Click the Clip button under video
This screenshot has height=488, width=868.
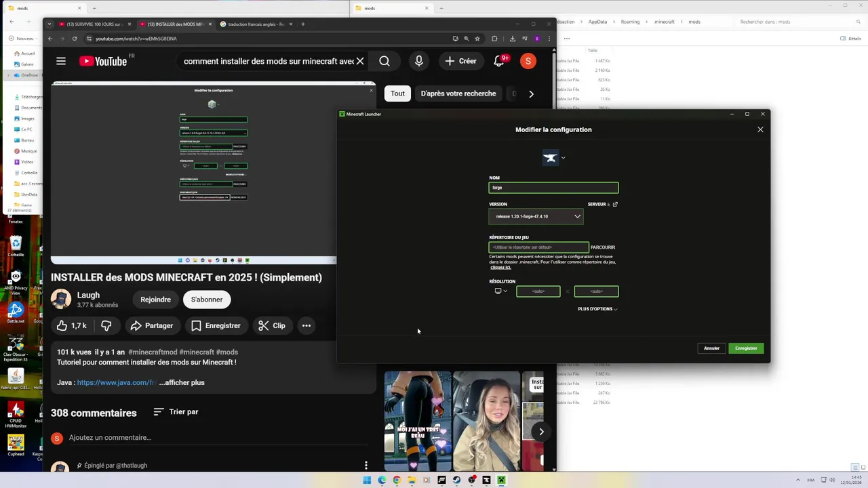pos(271,325)
